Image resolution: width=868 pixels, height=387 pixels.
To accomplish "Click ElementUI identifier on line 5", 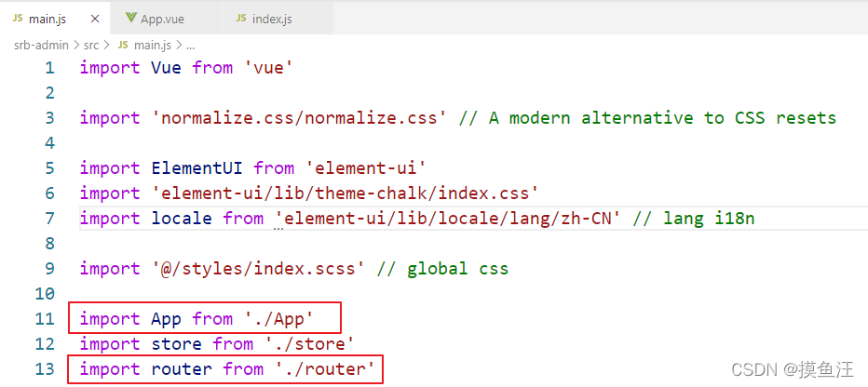I will click(x=197, y=168).
